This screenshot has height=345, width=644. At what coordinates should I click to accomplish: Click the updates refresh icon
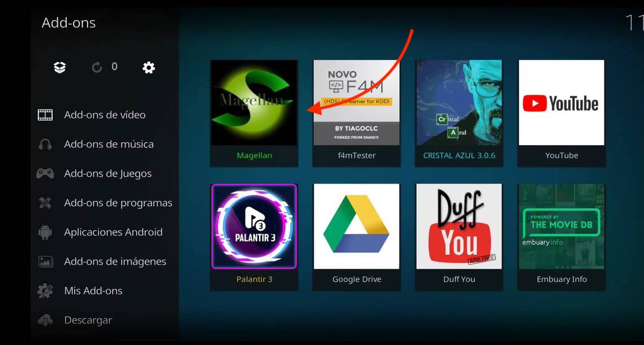[97, 67]
